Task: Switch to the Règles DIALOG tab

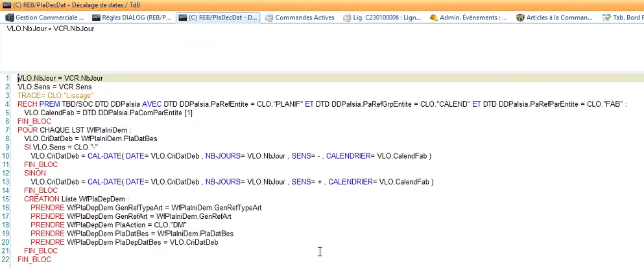Action: coord(132,17)
